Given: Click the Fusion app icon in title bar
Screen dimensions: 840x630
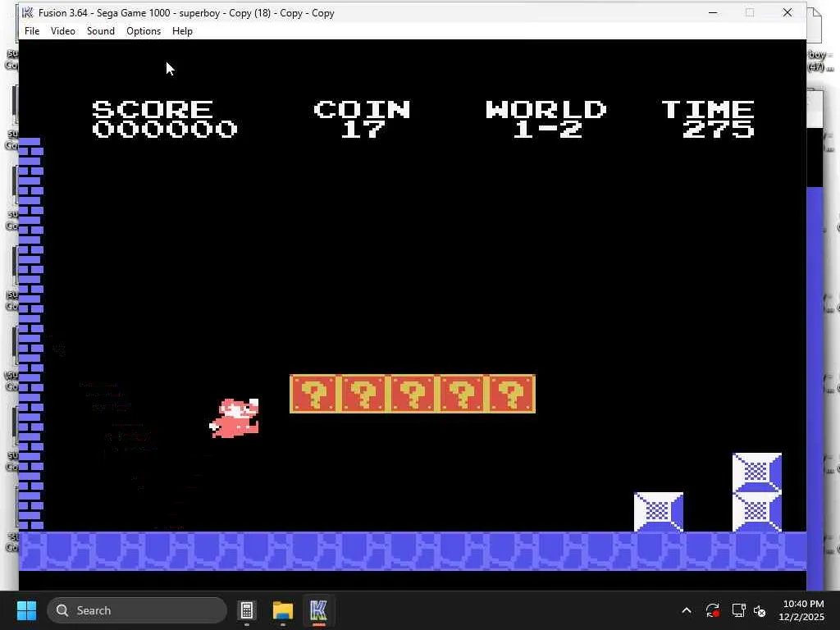Looking at the screenshot, I should [27, 13].
